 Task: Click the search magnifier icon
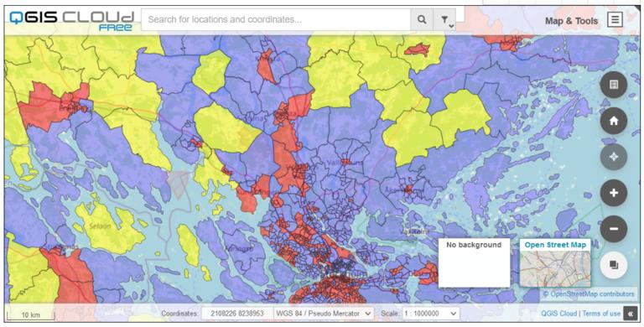click(x=422, y=19)
